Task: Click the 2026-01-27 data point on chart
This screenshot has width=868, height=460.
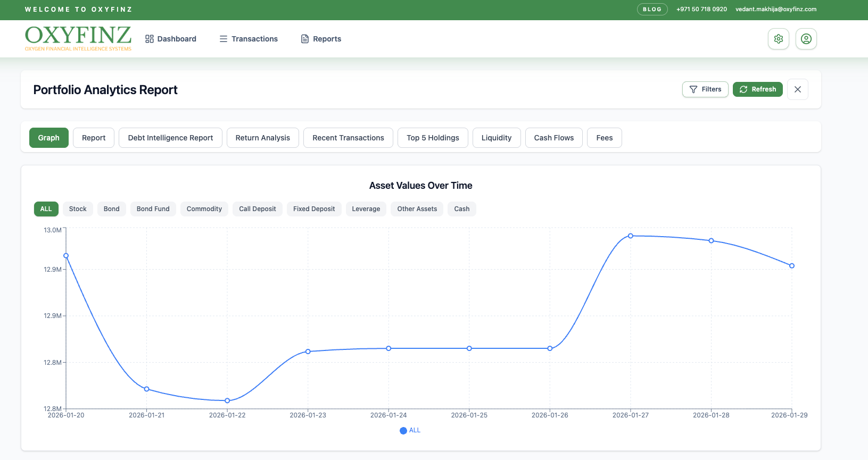Action: 631,236
